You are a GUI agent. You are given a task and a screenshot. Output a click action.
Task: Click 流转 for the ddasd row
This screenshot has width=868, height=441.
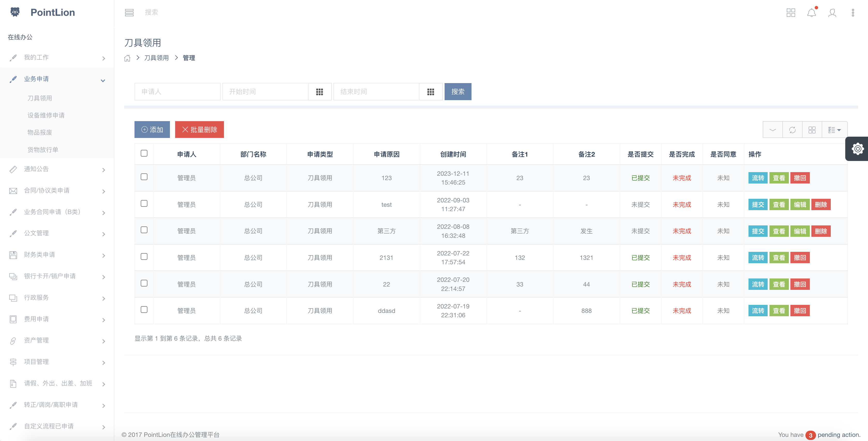pos(758,311)
